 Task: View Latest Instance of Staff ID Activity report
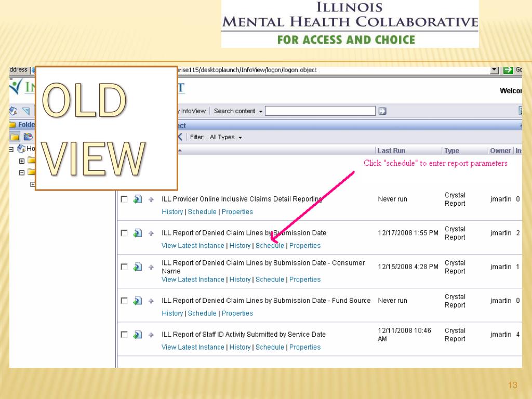[x=193, y=348]
